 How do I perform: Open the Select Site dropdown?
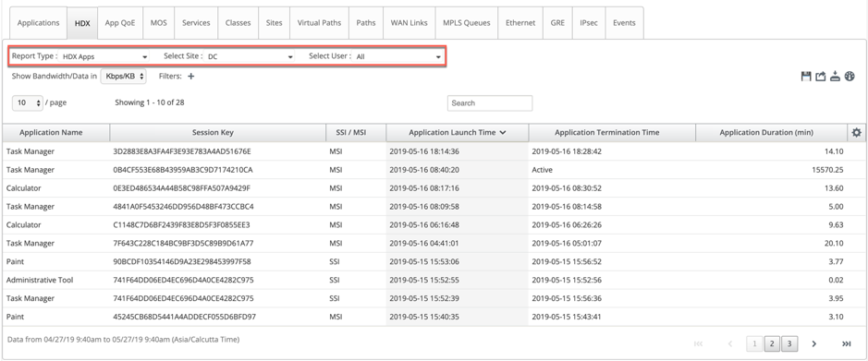pyautogui.click(x=250, y=56)
